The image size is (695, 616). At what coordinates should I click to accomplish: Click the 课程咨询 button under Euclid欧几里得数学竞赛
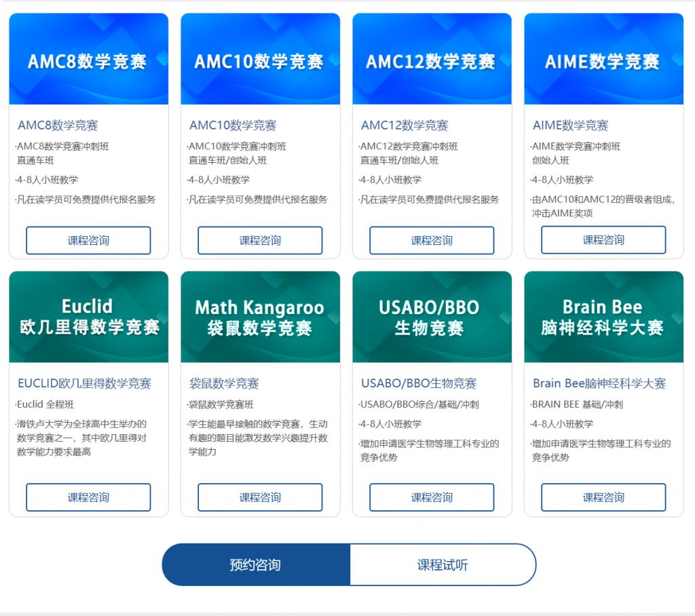[x=88, y=497]
